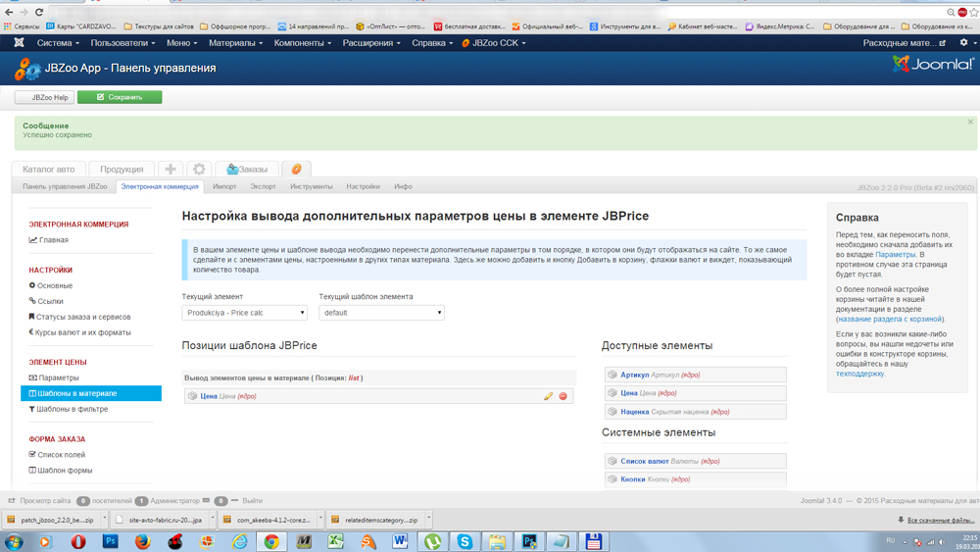Open Курсы валют и их форматы
Screen dimensions: 980x552
click(79, 332)
